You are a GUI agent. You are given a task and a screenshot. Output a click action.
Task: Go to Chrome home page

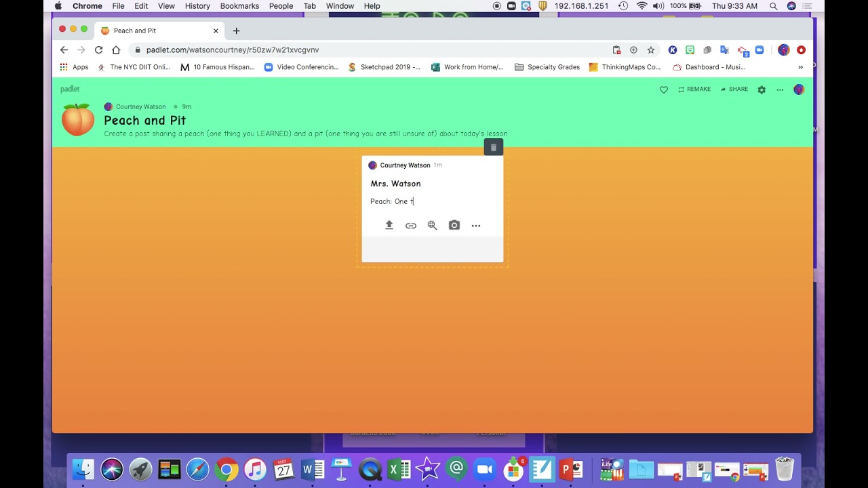(116, 49)
